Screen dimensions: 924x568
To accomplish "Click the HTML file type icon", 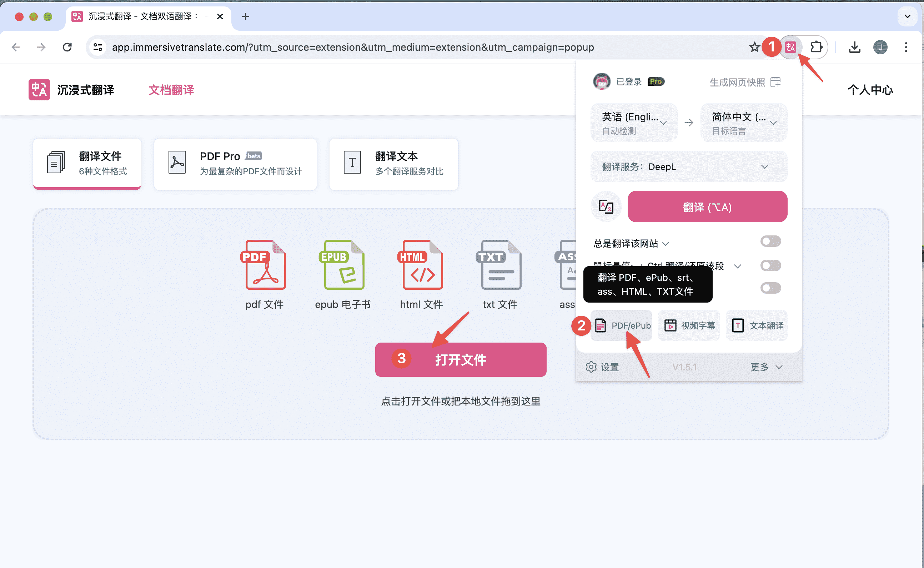I will tap(422, 265).
